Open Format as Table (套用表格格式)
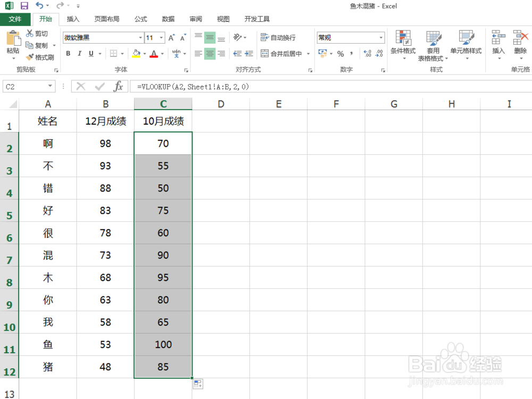Viewport: 532px width, 399px height. coord(433,46)
